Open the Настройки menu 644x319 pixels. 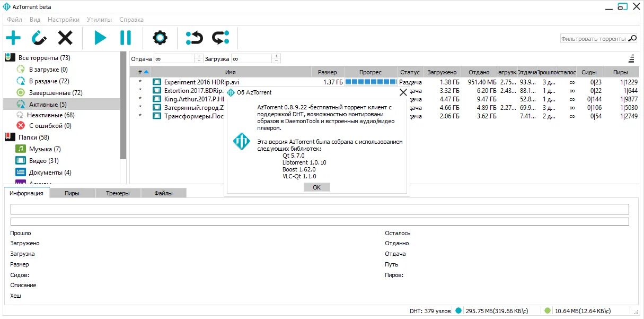[x=64, y=20]
